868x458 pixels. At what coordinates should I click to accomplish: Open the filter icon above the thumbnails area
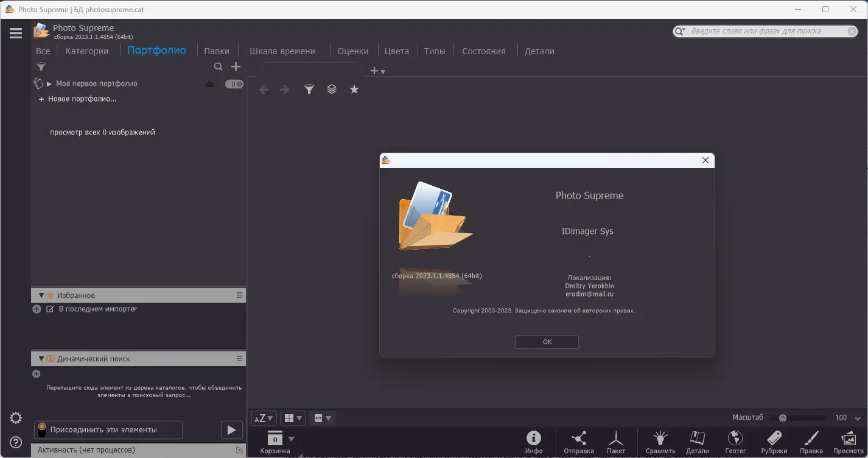(x=309, y=89)
